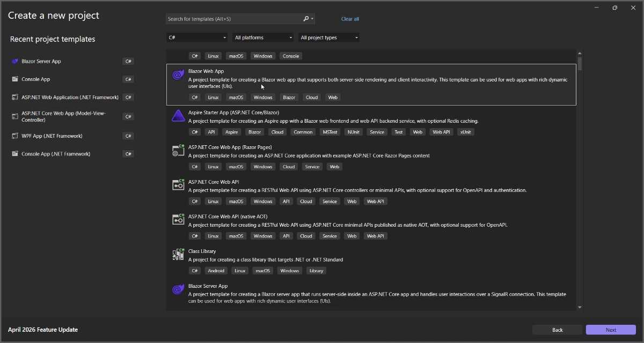
Task: Click the recent Blazor Server App icon
Action: point(15,61)
